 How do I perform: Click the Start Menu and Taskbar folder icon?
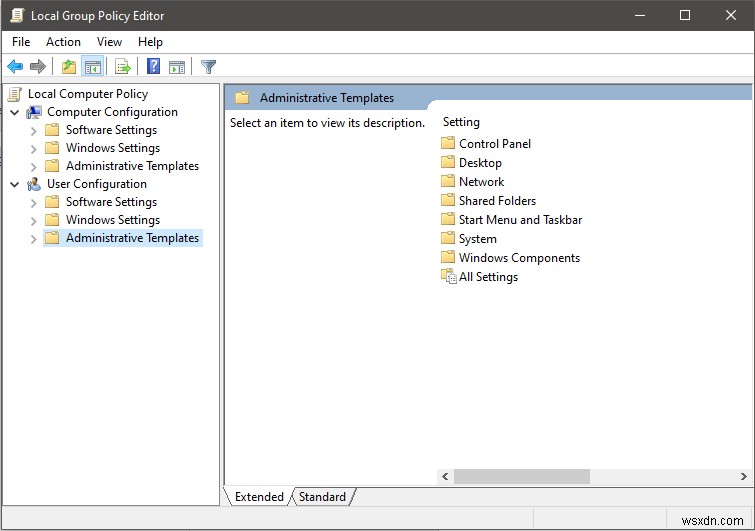tap(448, 220)
